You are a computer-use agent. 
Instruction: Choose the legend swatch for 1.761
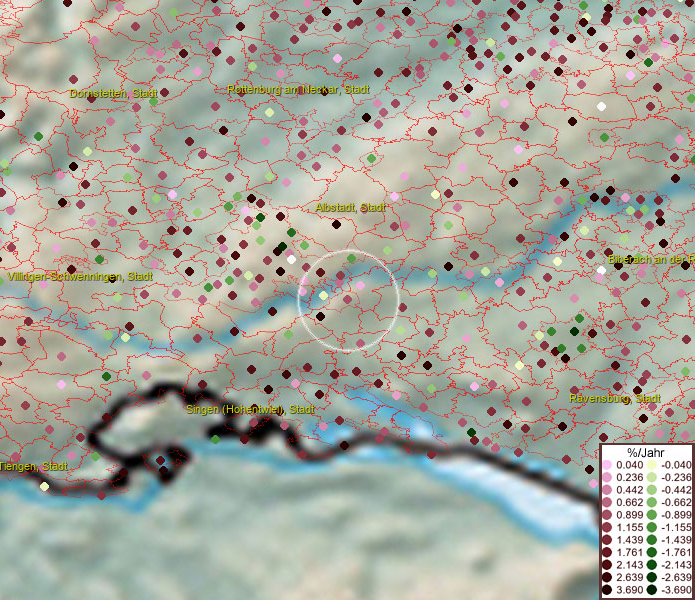tap(607, 553)
